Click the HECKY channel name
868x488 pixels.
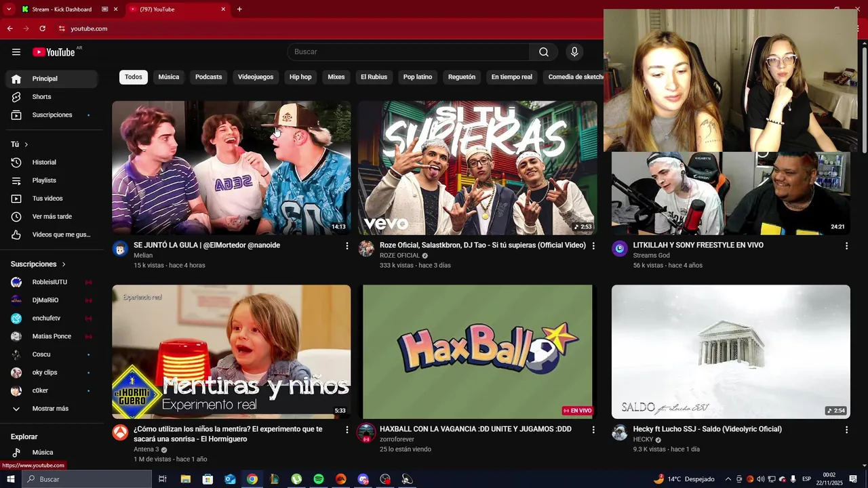(x=643, y=439)
